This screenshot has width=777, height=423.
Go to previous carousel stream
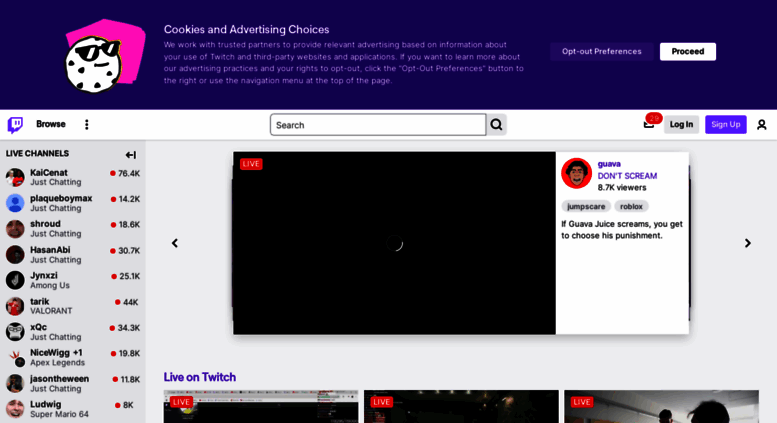pyautogui.click(x=175, y=243)
